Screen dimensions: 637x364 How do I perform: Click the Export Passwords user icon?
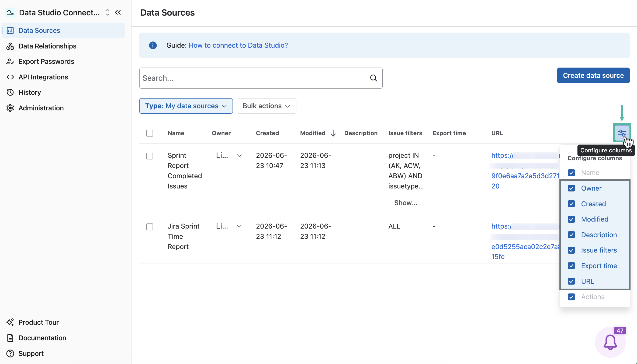click(10, 61)
